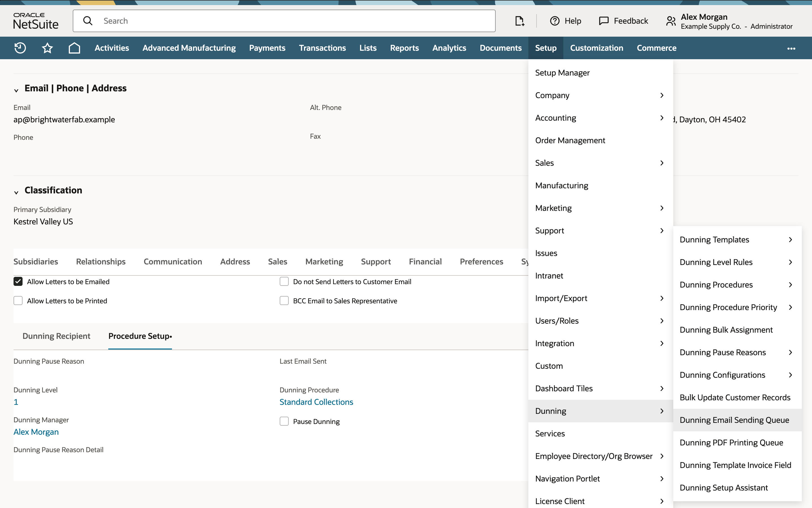Click the Create New document icon
The image size is (812, 508).
(519, 21)
